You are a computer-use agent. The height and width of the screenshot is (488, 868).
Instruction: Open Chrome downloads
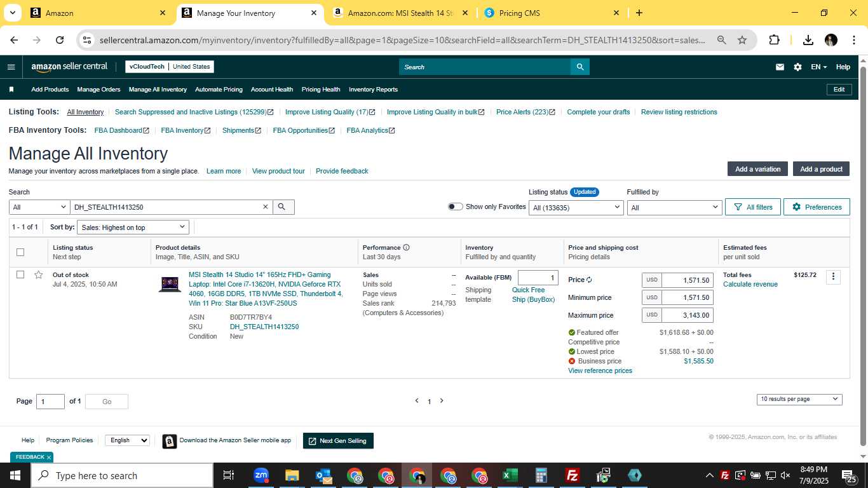click(x=808, y=40)
